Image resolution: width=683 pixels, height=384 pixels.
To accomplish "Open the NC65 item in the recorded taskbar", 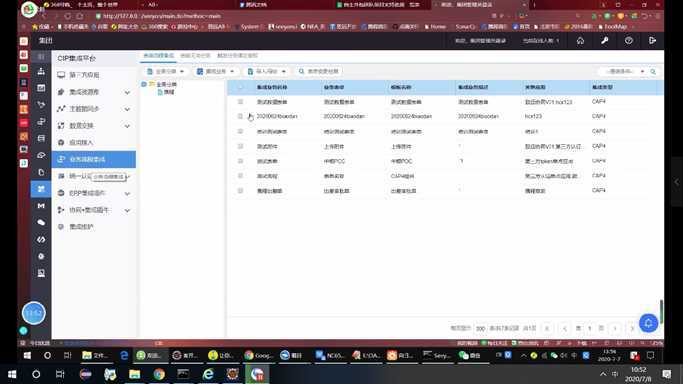I will (x=330, y=355).
